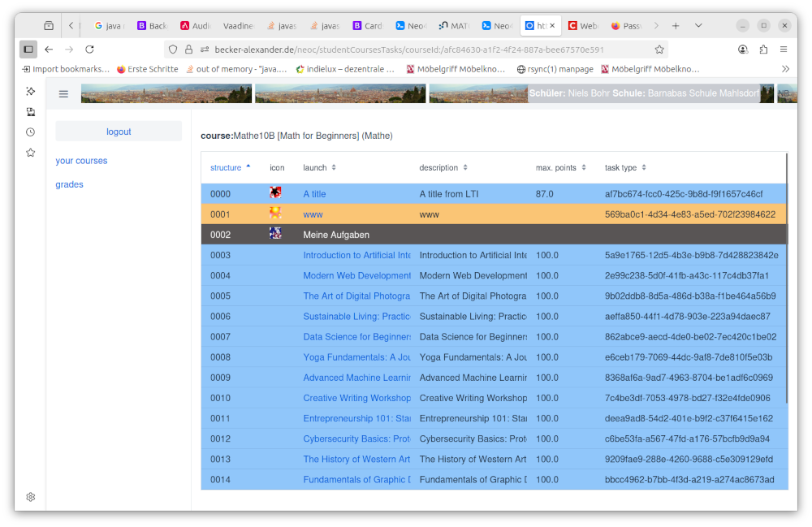The height and width of the screenshot is (527, 812).
Task: Go to your courses page
Action: (x=81, y=161)
